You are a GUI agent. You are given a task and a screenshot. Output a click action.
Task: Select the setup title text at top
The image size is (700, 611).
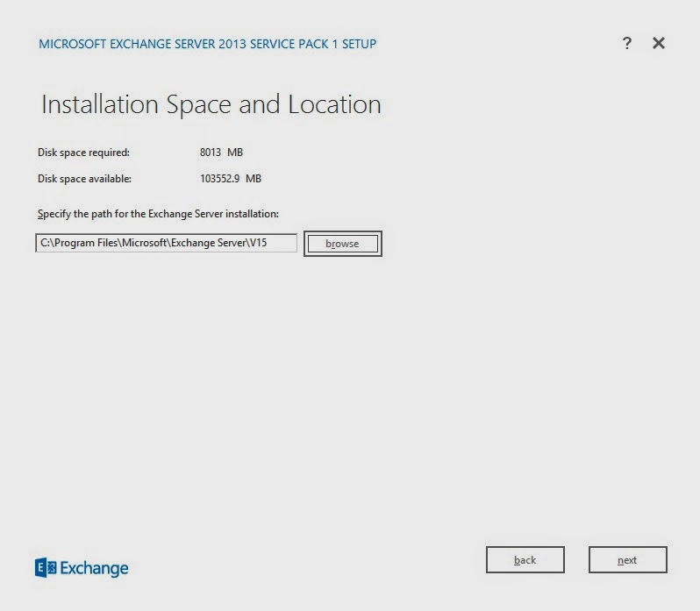pos(207,44)
